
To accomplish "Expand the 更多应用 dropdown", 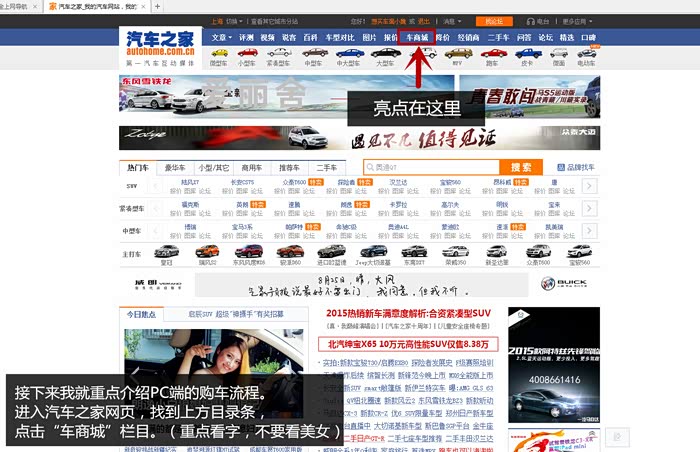I will (x=578, y=21).
